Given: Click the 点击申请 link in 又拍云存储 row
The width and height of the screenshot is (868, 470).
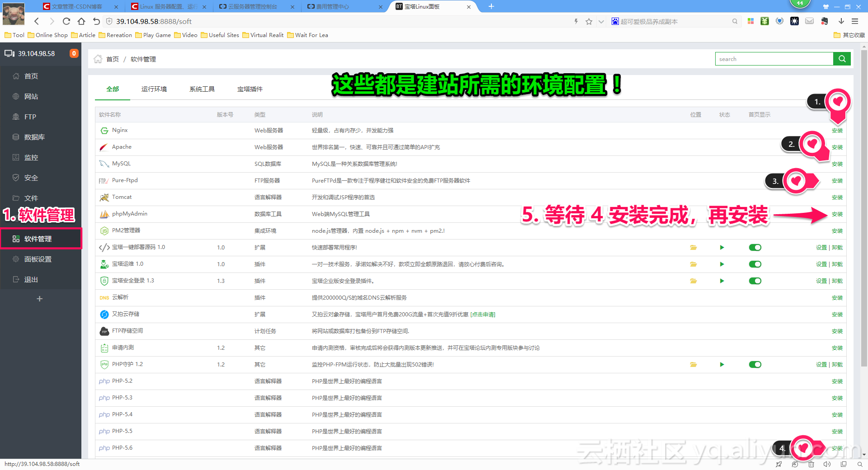Looking at the screenshot, I should point(483,315).
